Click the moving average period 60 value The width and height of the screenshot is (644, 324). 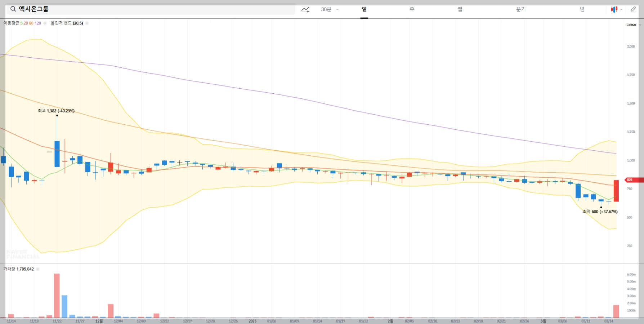[31, 23]
